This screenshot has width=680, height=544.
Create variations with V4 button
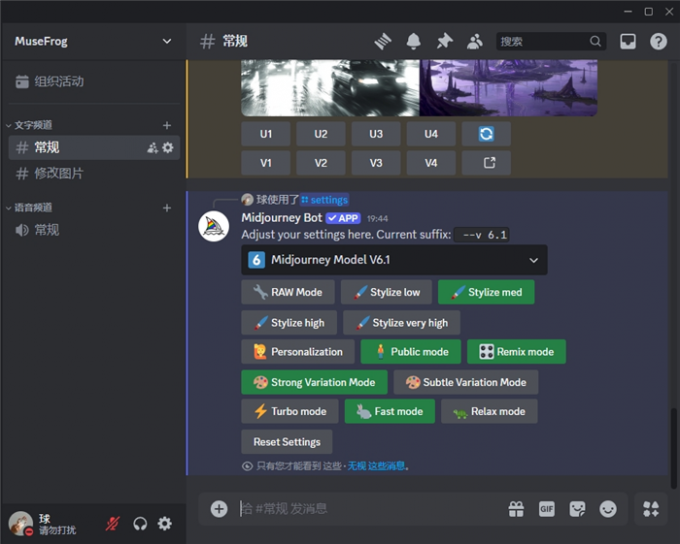coord(431,163)
